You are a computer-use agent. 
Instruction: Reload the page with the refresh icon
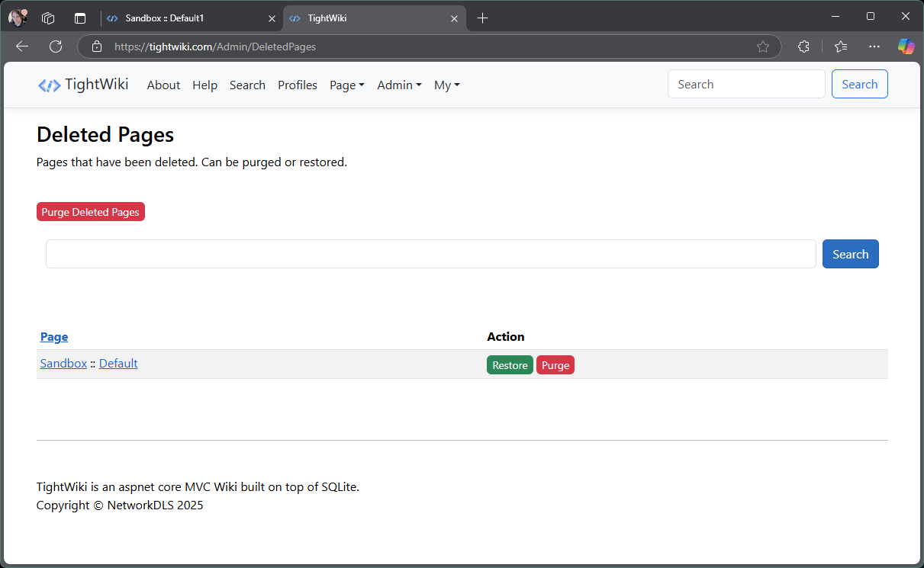pyautogui.click(x=56, y=47)
